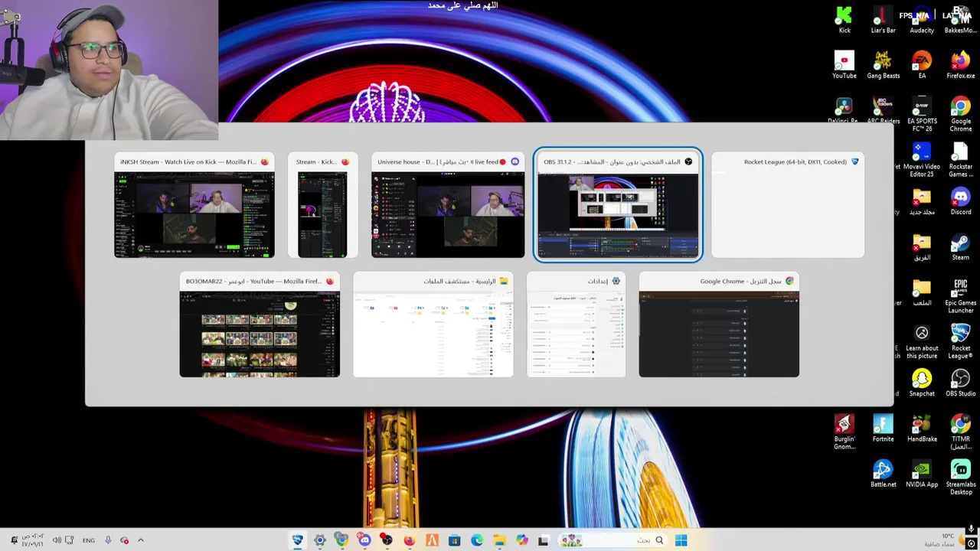This screenshot has height=551, width=980.
Task: Switch to the إعدادات Settings window
Action: (576, 325)
